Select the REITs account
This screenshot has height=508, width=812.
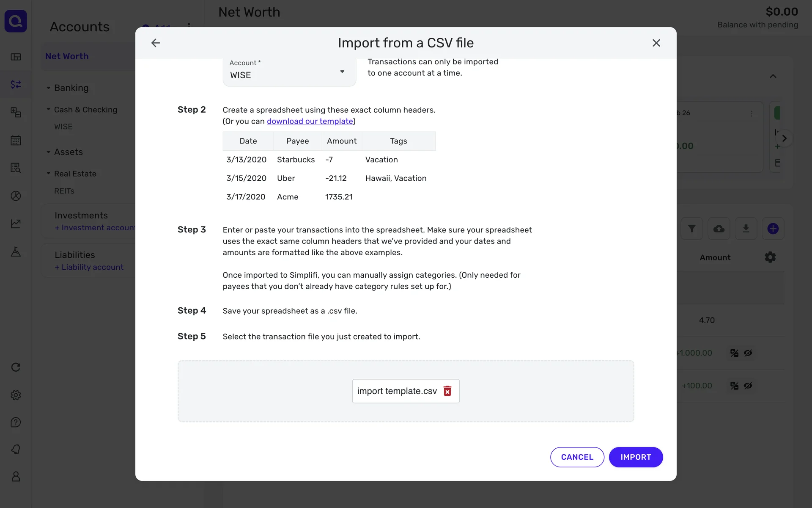pos(64,191)
